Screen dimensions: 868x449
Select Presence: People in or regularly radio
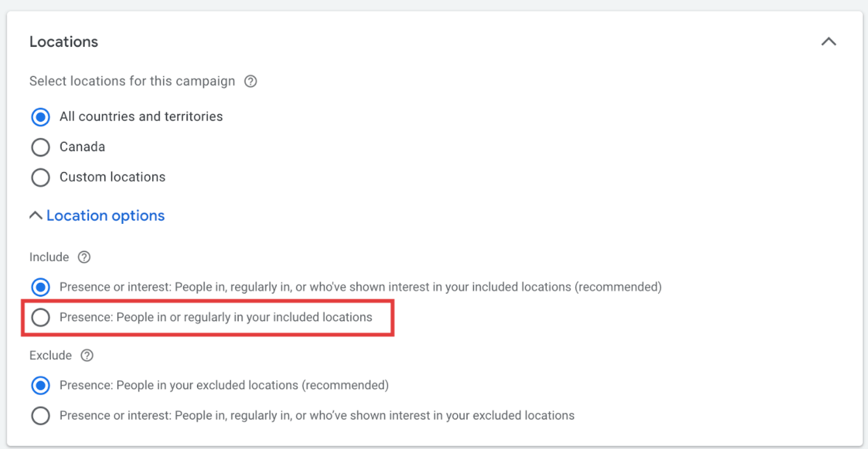click(40, 318)
